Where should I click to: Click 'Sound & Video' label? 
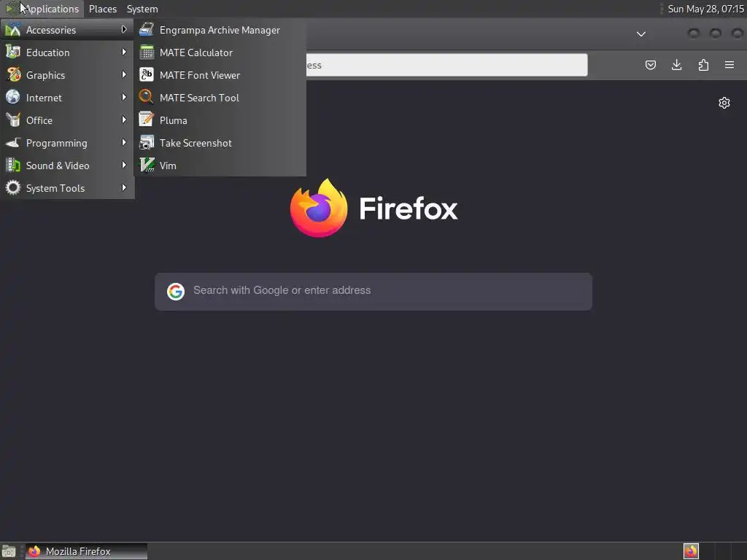coord(58,166)
